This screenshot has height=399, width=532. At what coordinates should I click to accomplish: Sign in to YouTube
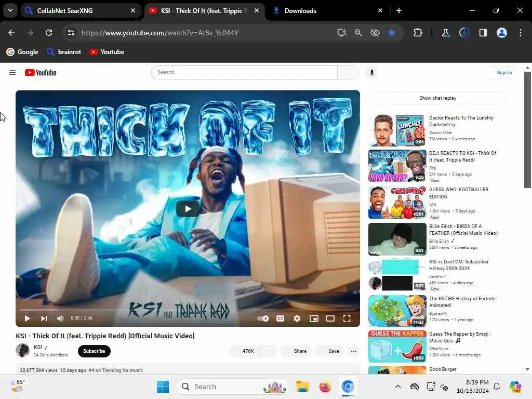[x=501, y=73]
